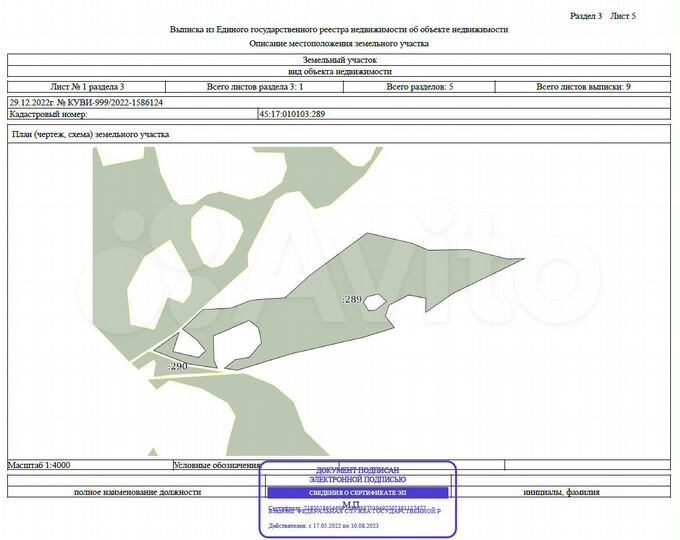Screen dimensions: 680x540
Task: Click the document signed electronic stamp heading
Action: 357,475
